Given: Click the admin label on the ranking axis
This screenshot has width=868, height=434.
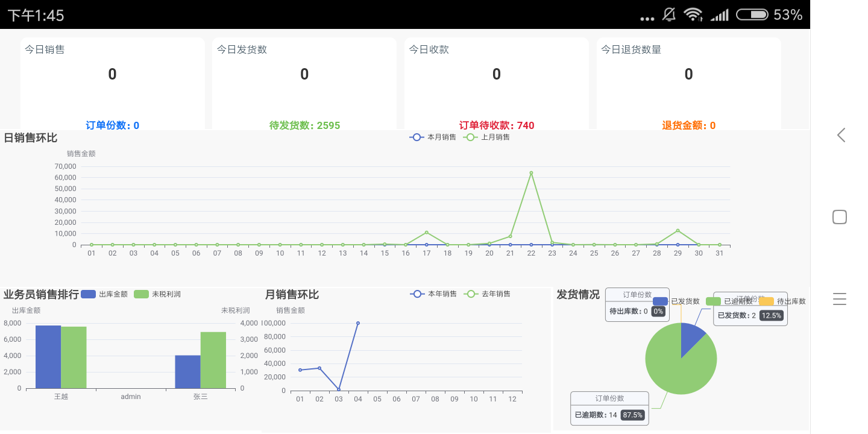Looking at the screenshot, I should coord(131,397).
